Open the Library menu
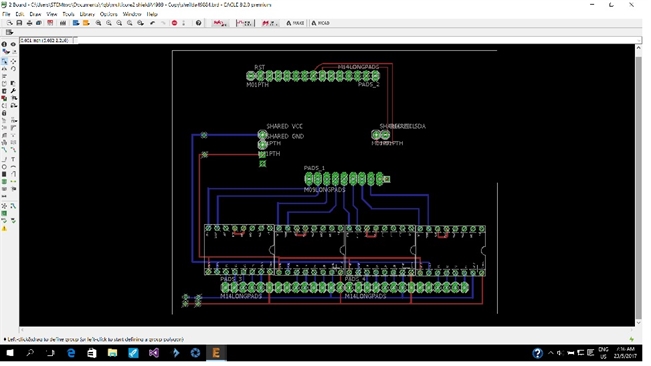 pos(87,14)
